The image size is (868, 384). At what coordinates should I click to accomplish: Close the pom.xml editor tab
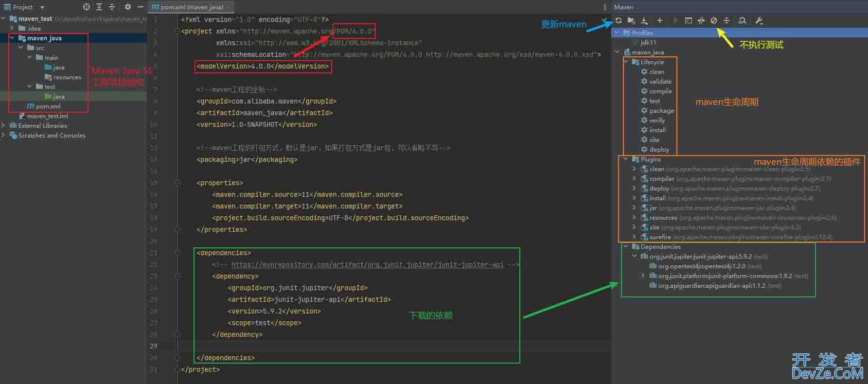(x=229, y=7)
